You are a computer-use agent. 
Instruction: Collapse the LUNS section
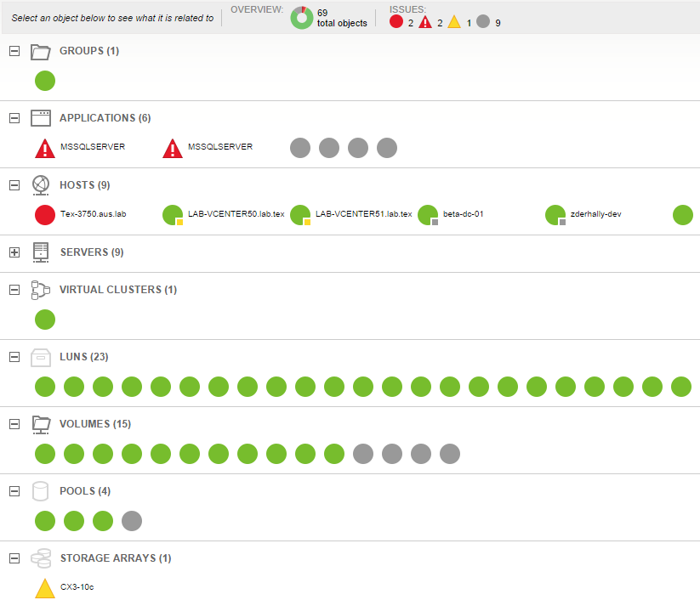point(14,357)
